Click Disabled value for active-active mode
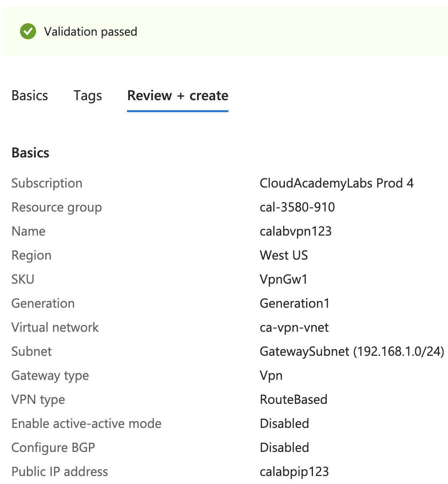The width and height of the screenshot is (448, 484). tap(284, 423)
